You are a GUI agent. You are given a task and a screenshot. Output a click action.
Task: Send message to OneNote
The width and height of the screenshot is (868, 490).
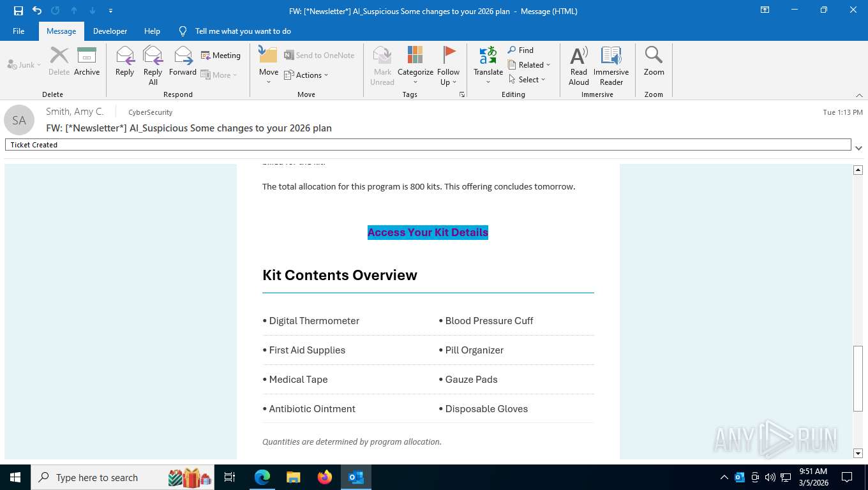(319, 56)
